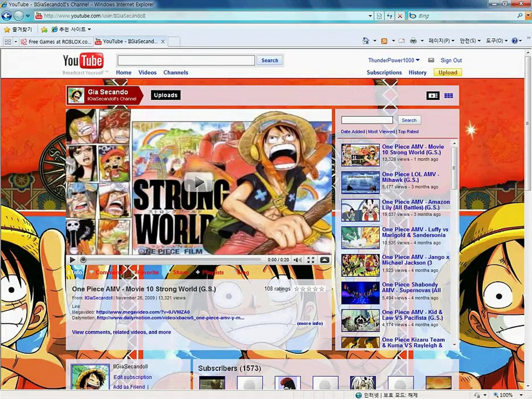
Task: Click the YouTube search text field
Action: pyautogui.click(x=186, y=60)
